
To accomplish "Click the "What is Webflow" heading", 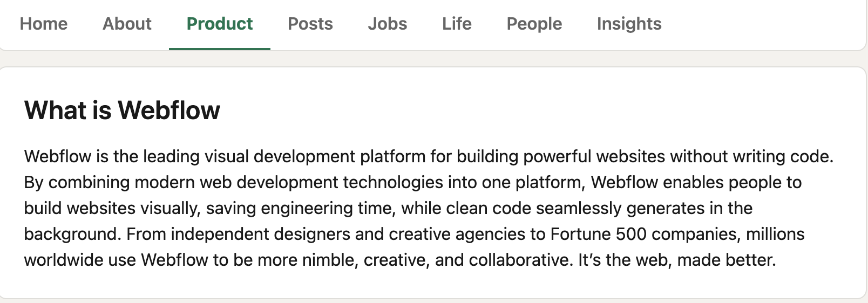I will point(122,111).
